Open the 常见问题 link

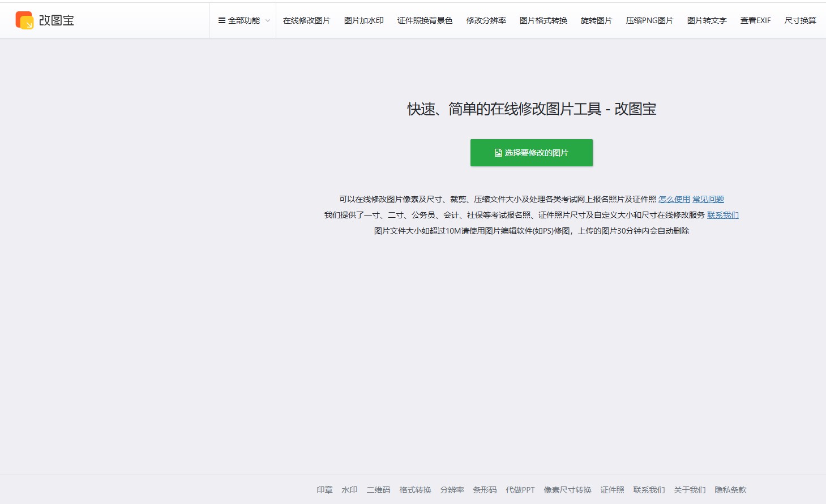(708, 199)
